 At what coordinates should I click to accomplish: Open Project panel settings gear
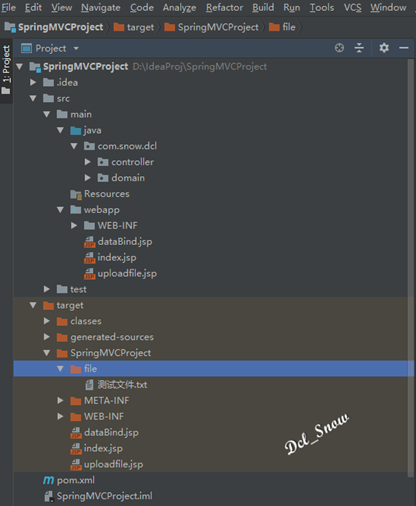click(384, 48)
